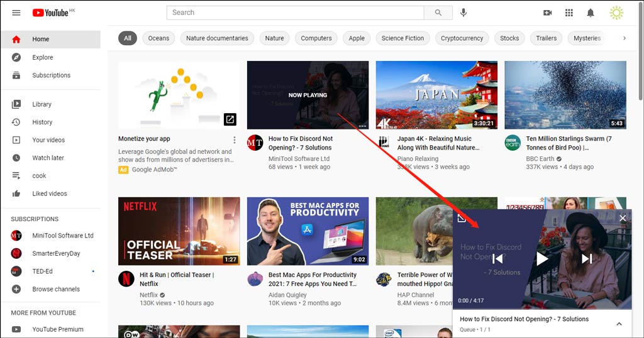The image size is (644, 338).
Task: Open the cook playlist
Action: tap(50, 175)
